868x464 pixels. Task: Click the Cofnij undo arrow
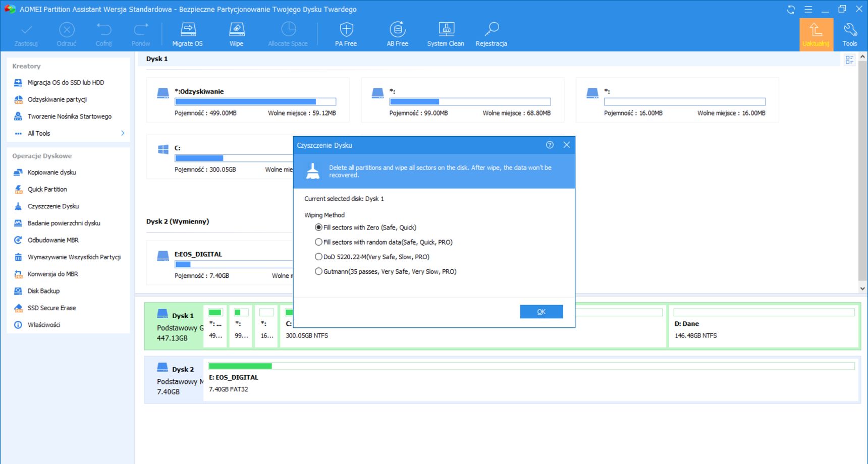pos(104,30)
